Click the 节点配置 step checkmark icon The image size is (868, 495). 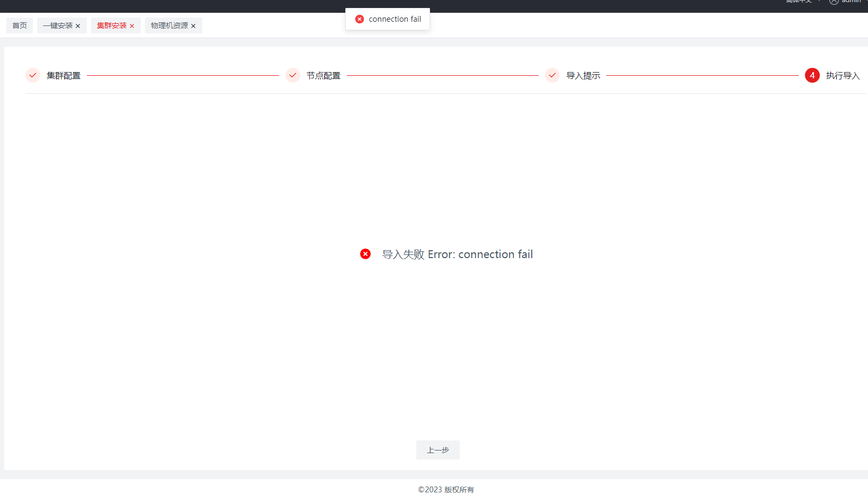pyautogui.click(x=293, y=75)
